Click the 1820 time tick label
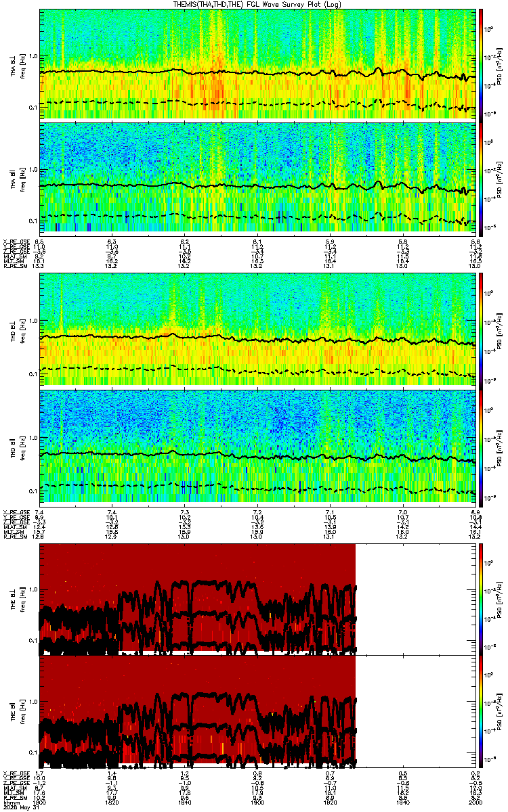Image resolution: width=508 pixels, height=812 pixels. pos(112,803)
